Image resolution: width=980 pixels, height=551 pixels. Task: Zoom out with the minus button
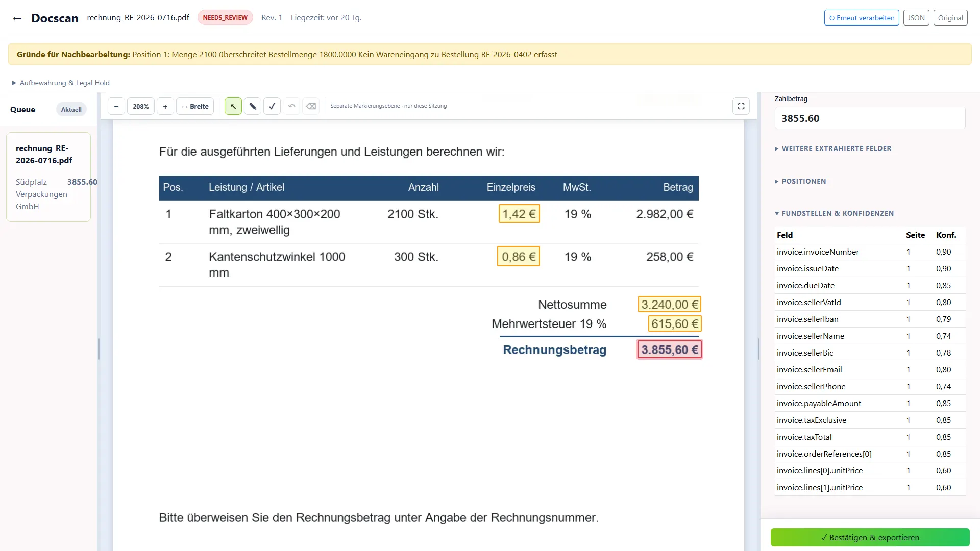tap(116, 106)
